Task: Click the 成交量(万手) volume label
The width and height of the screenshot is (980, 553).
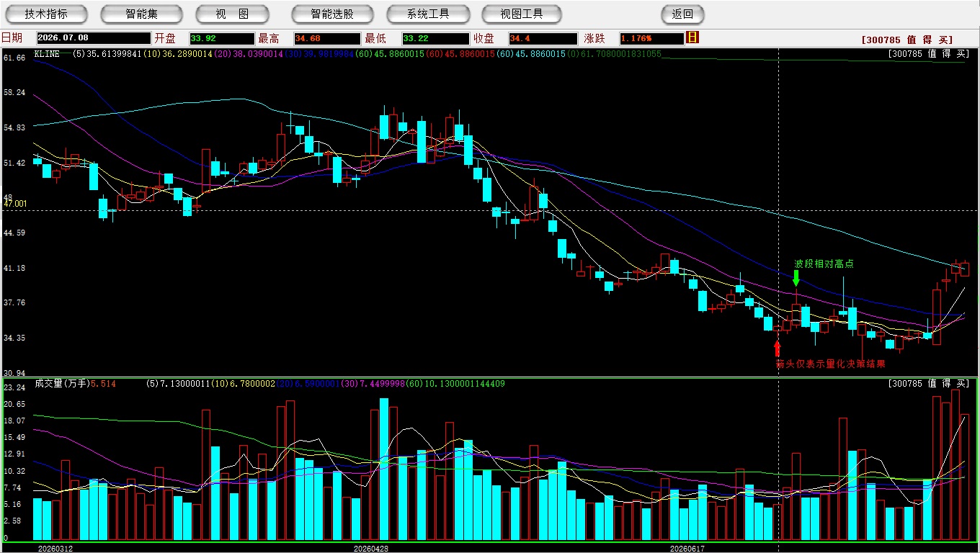Action: [x=61, y=384]
